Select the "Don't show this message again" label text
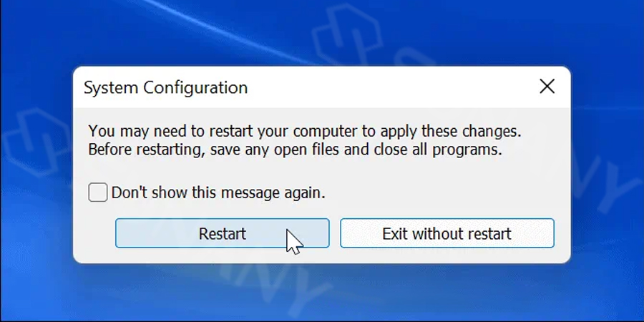The width and height of the screenshot is (644, 322). (218, 192)
